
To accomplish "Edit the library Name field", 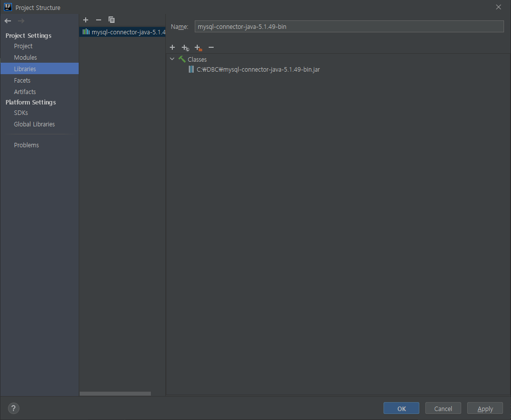I will click(x=349, y=27).
